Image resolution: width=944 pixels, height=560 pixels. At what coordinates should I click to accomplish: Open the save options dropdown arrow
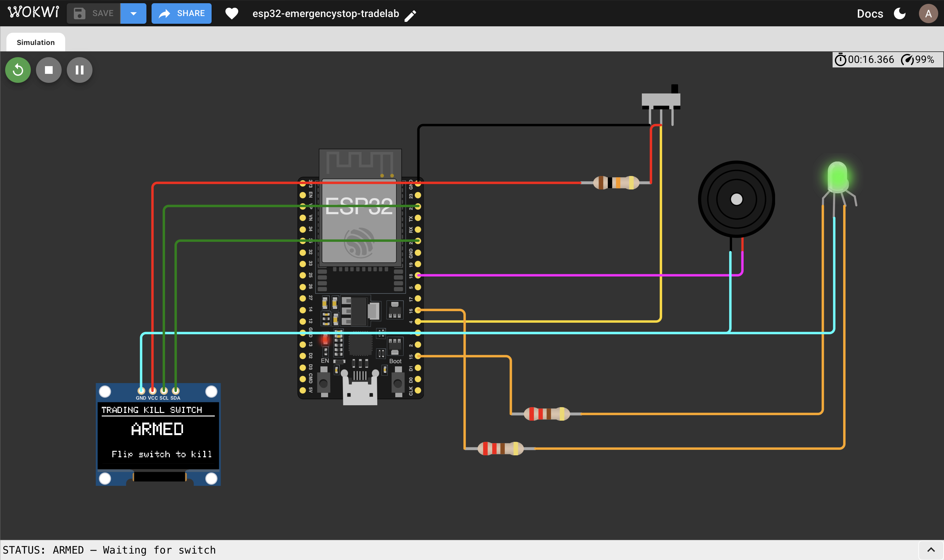coord(133,13)
